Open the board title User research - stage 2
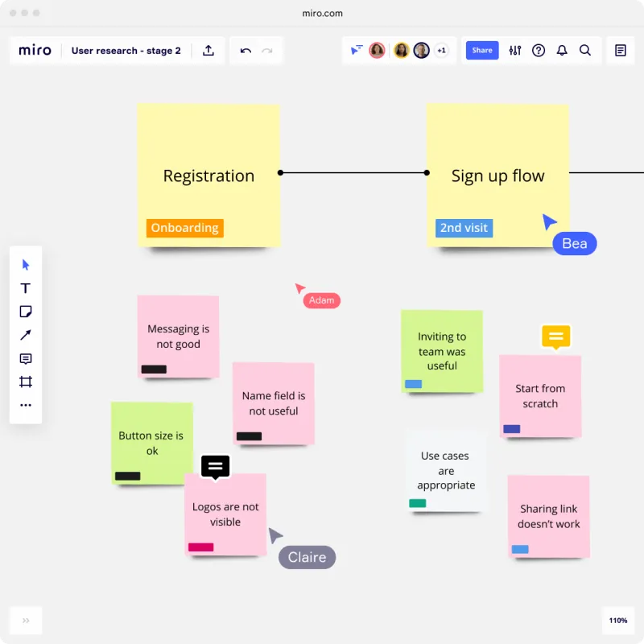Image resolution: width=644 pixels, height=644 pixels. pyautogui.click(x=126, y=51)
